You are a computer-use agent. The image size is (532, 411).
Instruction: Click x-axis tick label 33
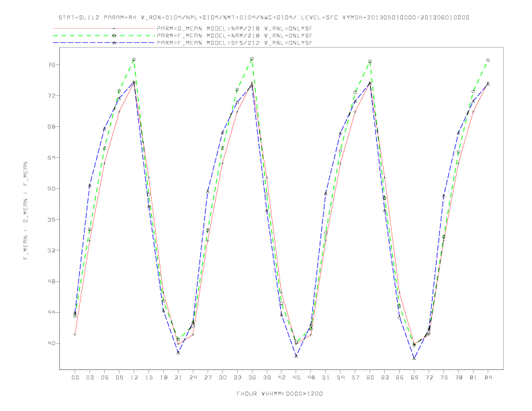[237, 377]
